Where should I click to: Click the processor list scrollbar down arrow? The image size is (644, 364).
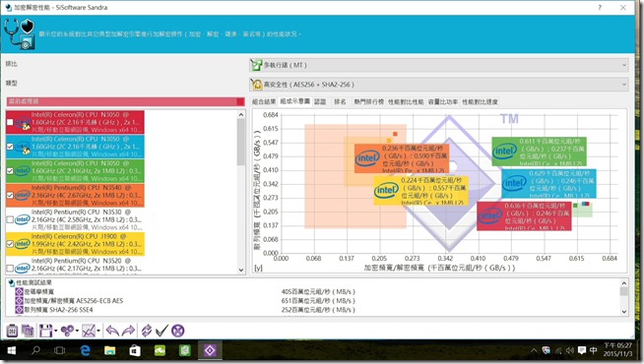point(241,270)
